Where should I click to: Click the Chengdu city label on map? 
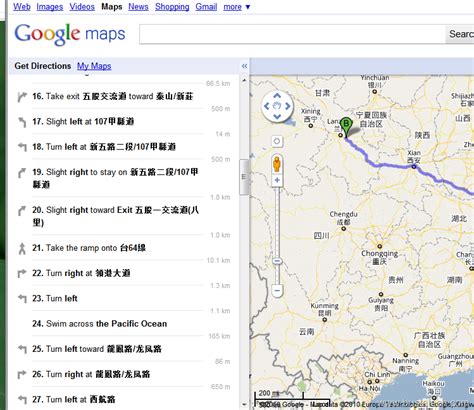coord(343,218)
